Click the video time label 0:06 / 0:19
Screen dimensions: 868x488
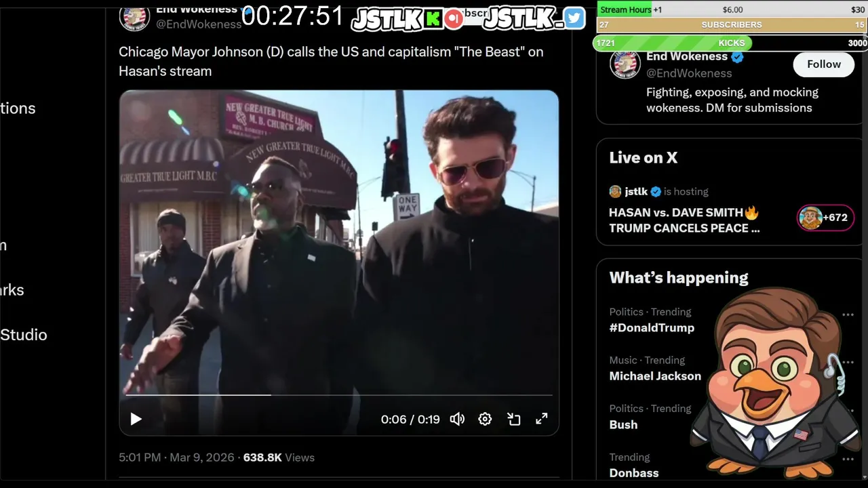[x=410, y=420]
